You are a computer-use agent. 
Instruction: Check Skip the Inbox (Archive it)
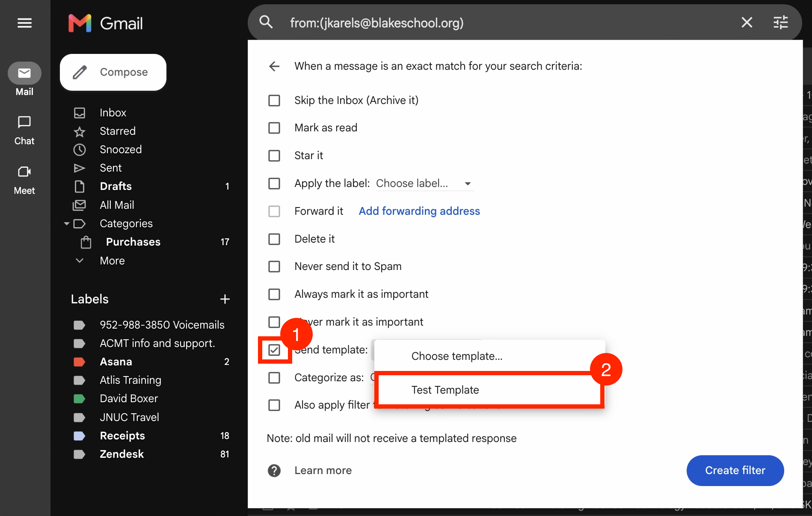[274, 101]
